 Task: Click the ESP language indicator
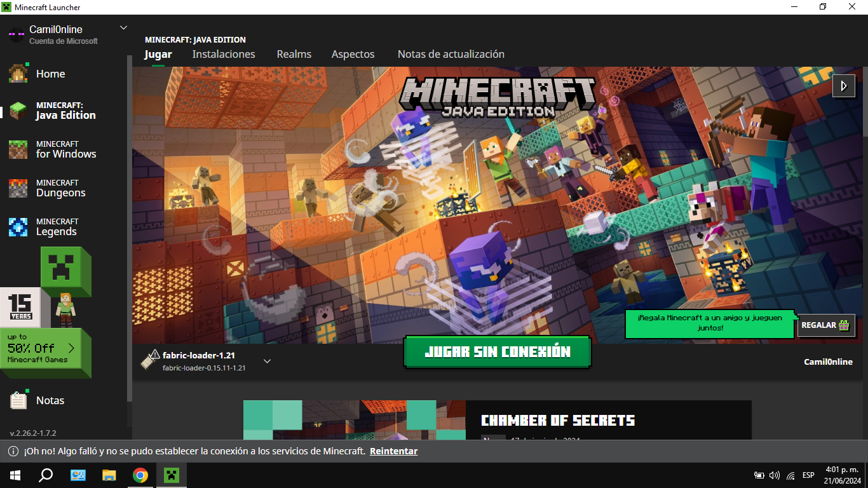tap(808, 475)
